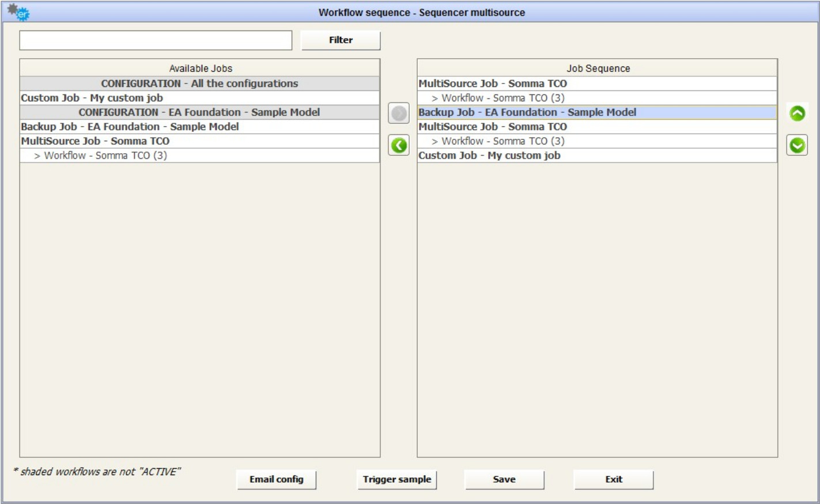Select MultiSource Job row above Backup Job in Job Sequence
This screenshot has height=504, width=820.
(x=597, y=84)
